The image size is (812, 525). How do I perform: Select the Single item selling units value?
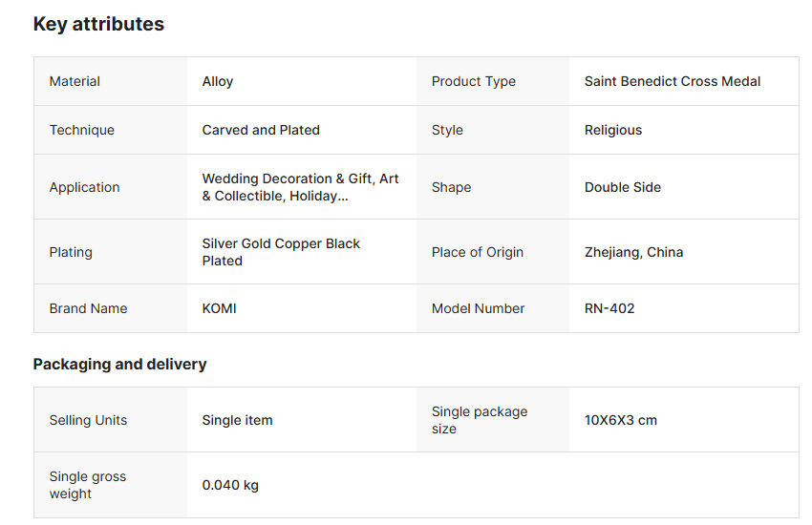click(x=237, y=421)
